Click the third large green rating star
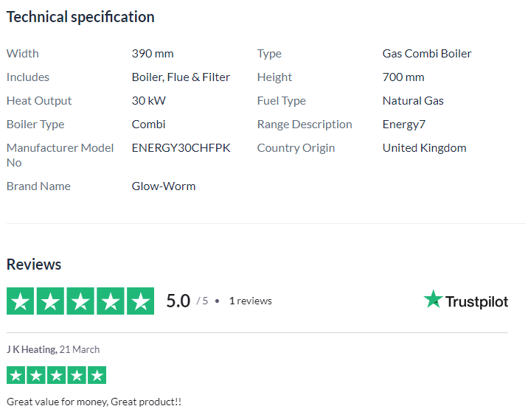 coord(80,301)
